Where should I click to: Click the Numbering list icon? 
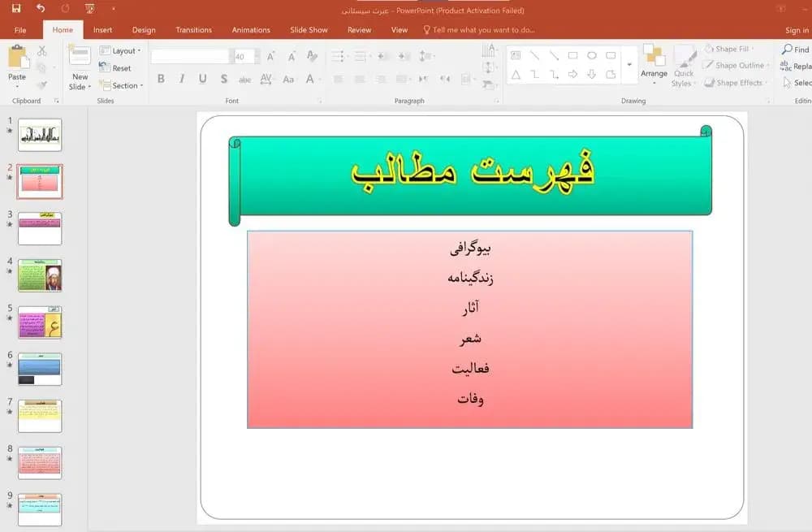[361, 56]
